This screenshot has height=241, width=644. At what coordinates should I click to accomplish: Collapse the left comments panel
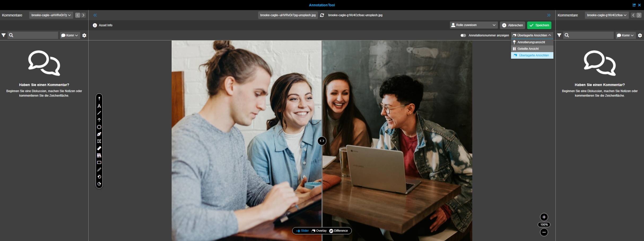point(95,15)
